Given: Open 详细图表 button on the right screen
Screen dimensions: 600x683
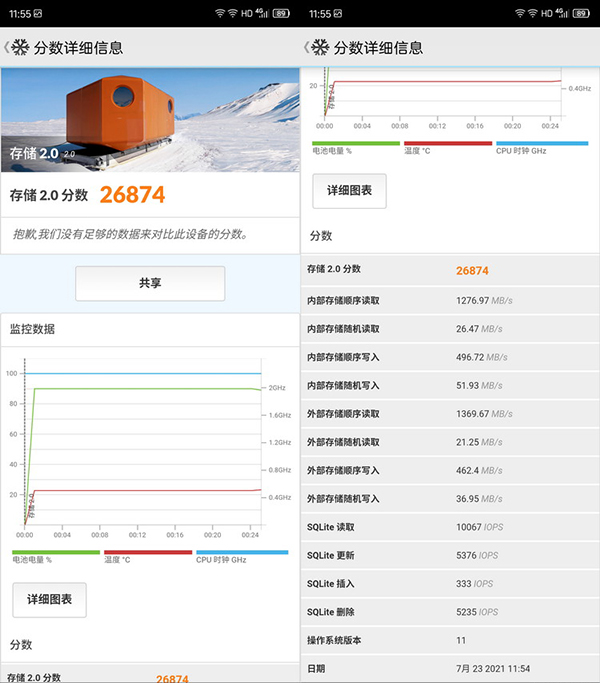Looking at the screenshot, I should [349, 190].
